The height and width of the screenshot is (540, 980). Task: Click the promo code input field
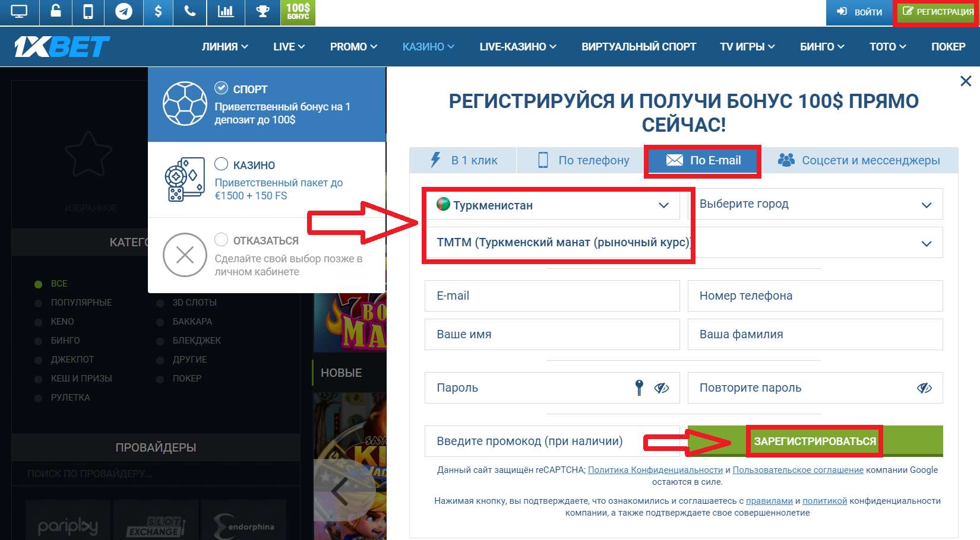pyautogui.click(x=552, y=441)
